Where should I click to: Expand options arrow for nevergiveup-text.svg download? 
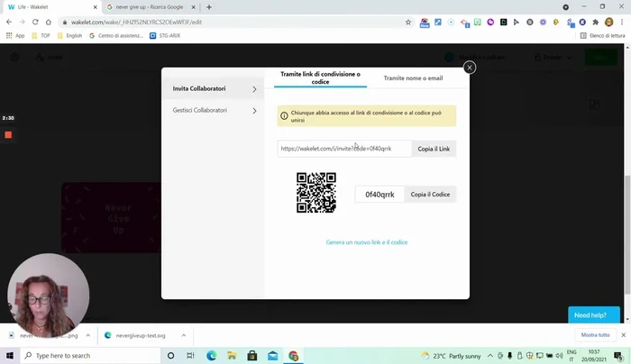tap(184, 335)
